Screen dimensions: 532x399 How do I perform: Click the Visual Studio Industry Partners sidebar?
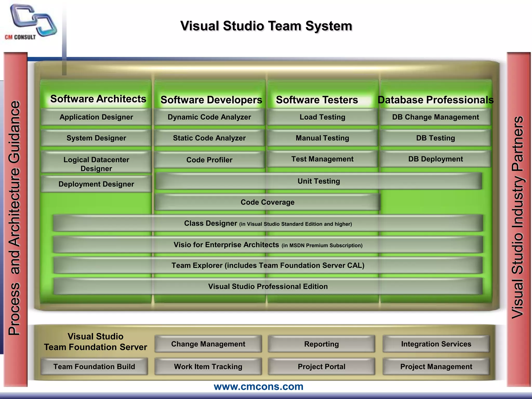click(x=519, y=220)
